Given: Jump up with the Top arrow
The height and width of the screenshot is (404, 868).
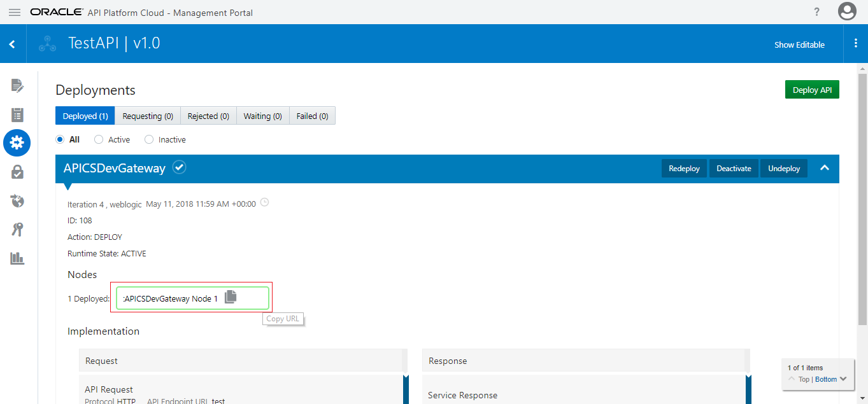Looking at the screenshot, I should pos(792,379).
